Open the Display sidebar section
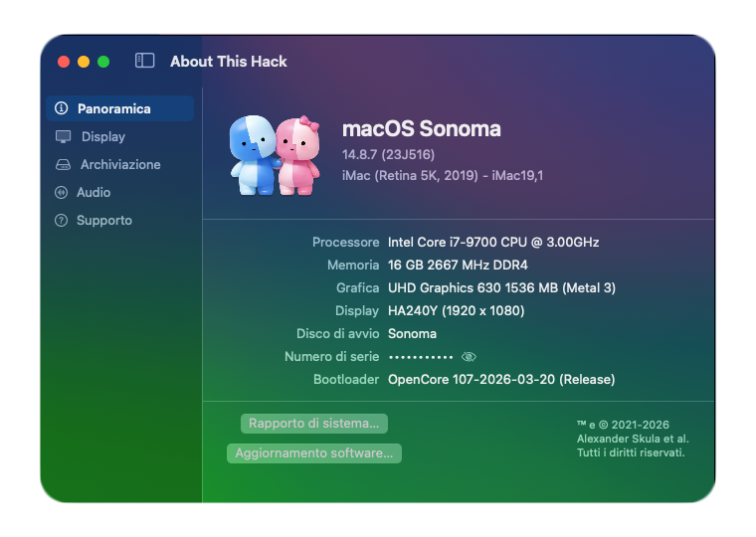756x537 pixels. click(x=103, y=136)
